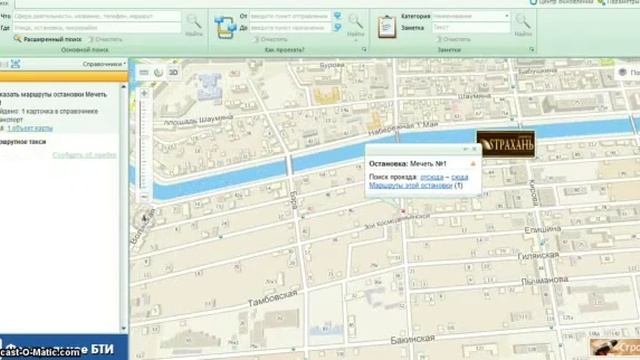Pick departure point on map next to От field
The width and height of the screenshot is (640, 360).
point(338,16)
